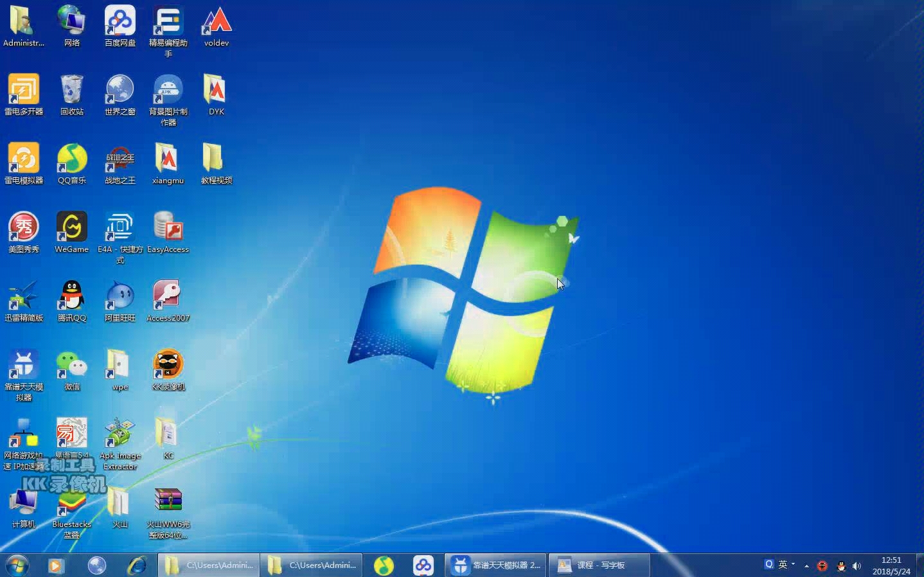Open the 网络 network desktop icon
Viewport: 924px width, 577px height.
[72, 27]
